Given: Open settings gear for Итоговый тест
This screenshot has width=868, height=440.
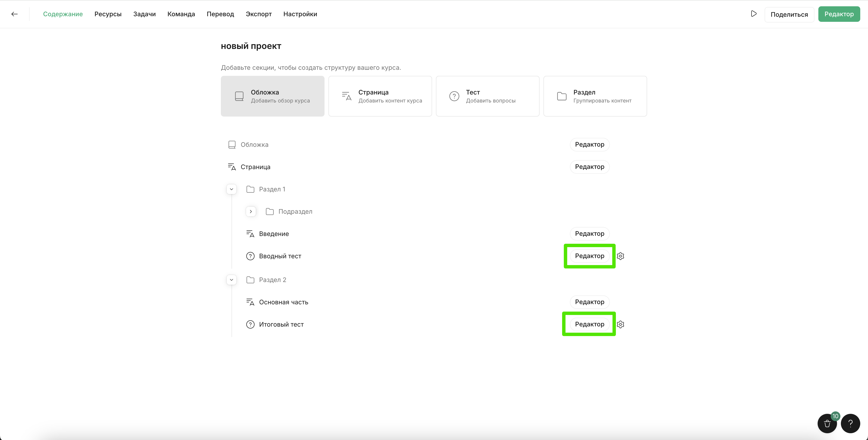Looking at the screenshot, I should tap(620, 324).
